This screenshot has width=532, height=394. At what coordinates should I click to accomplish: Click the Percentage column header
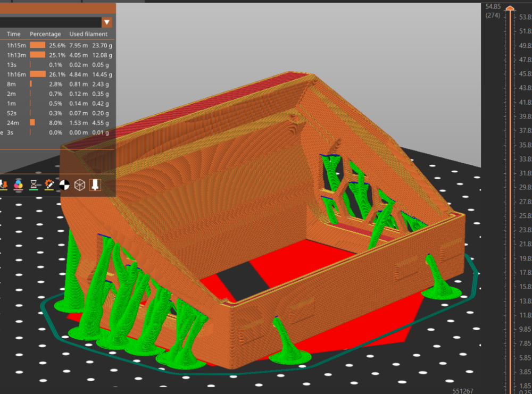[x=45, y=34]
